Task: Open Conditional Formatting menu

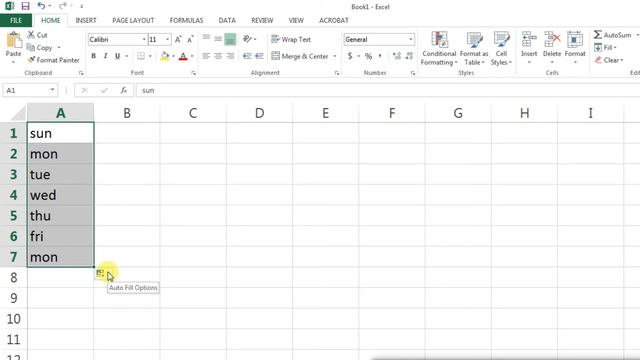Action: (x=439, y=49)
